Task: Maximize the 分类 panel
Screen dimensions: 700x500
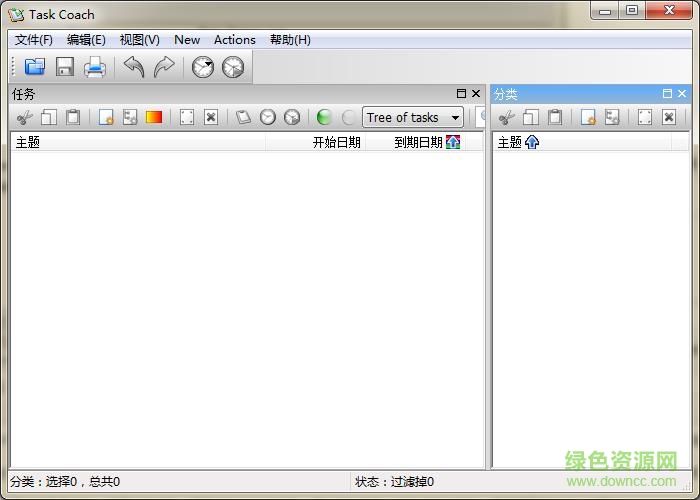Action: click(x=667, y=93)
